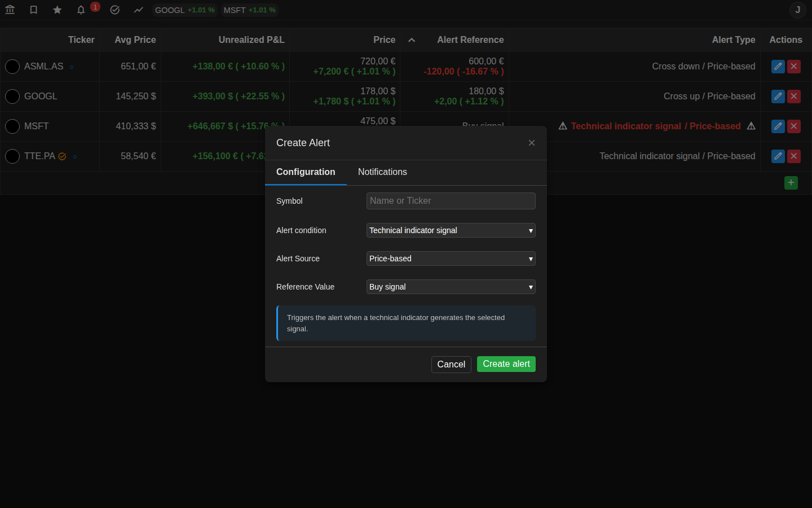Image resolution: width=812 pixels, height=508 pixels.
Task: Open the Reference Value dropdown
Action: (451, 287)
